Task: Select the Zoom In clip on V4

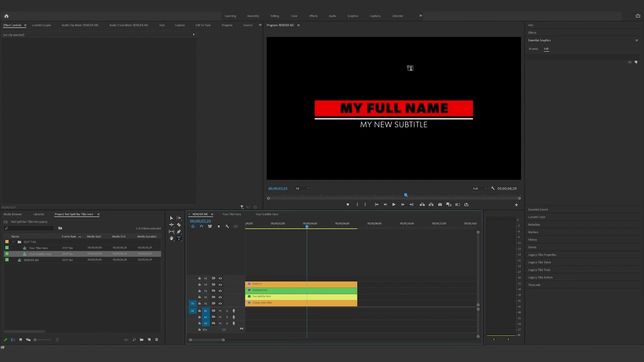Action: pos(301,284)
